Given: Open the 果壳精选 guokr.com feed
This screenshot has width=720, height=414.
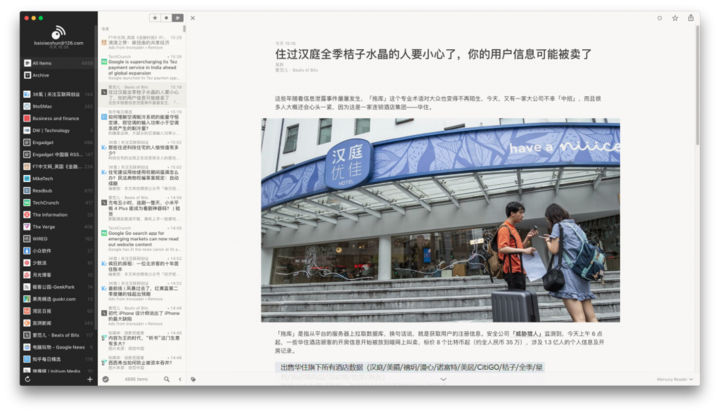Looking at the screenshot, I should click(59, 299).
